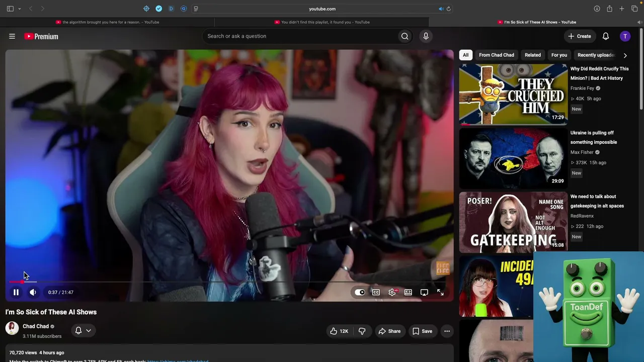Viewport: 644px width, 362px height.
Task: Select the Related filter chip
Action: pos(533,55)
